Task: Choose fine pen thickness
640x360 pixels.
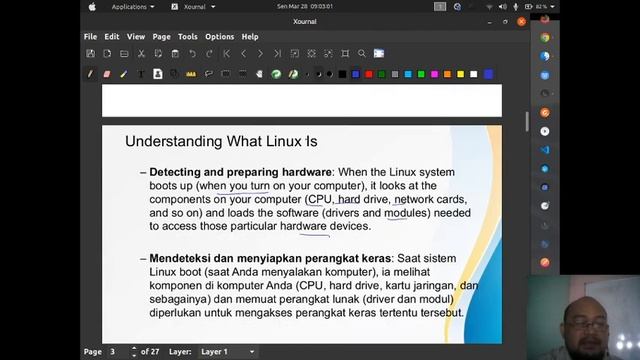Action: tap(307, 74)
